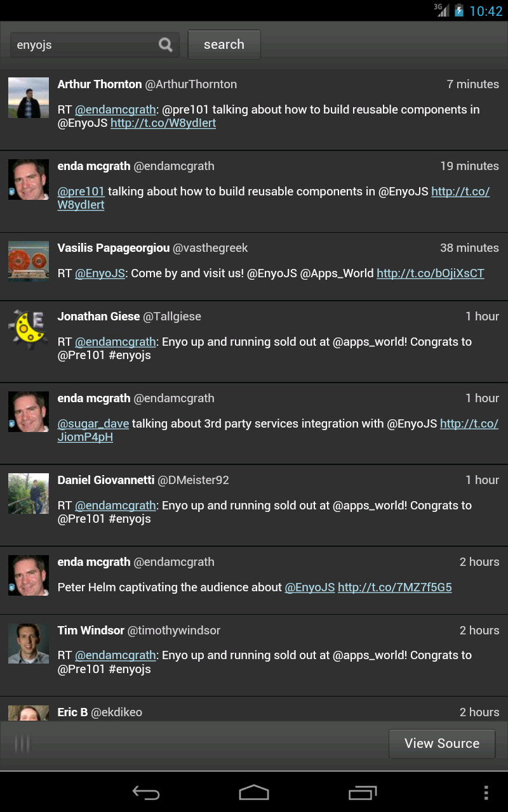Tap the battery charging status icon

[x=458, y=11]
